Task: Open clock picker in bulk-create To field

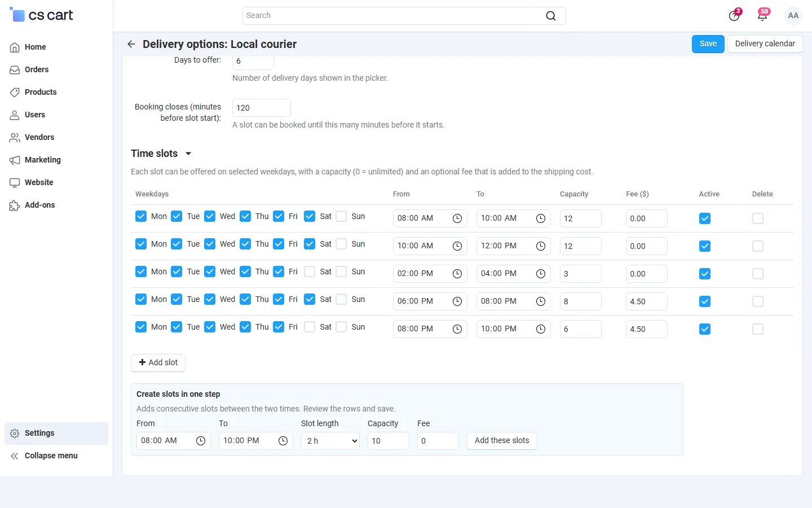Action: point(283,441)
